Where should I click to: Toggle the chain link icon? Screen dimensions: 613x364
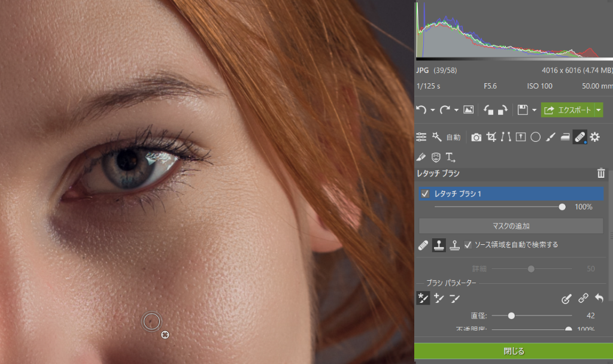(583, 298)
